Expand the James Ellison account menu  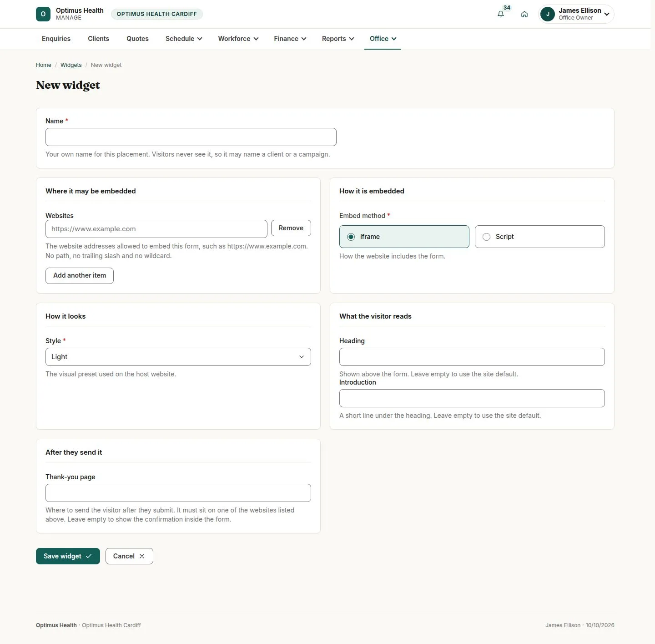point(576,14)
